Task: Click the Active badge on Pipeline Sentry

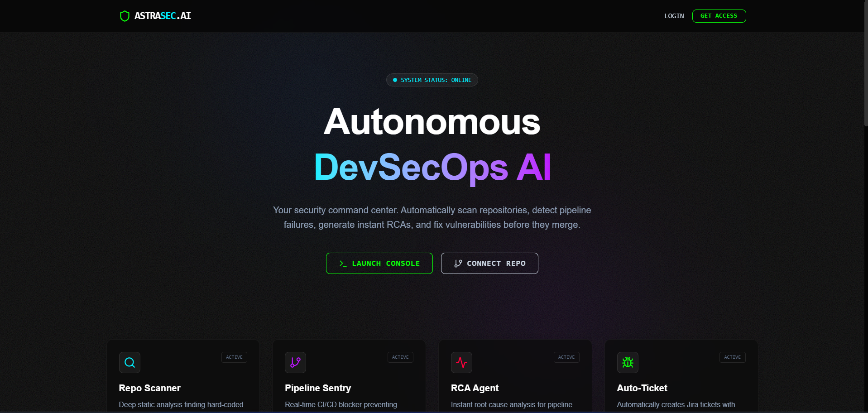Action: coord(400,357)
